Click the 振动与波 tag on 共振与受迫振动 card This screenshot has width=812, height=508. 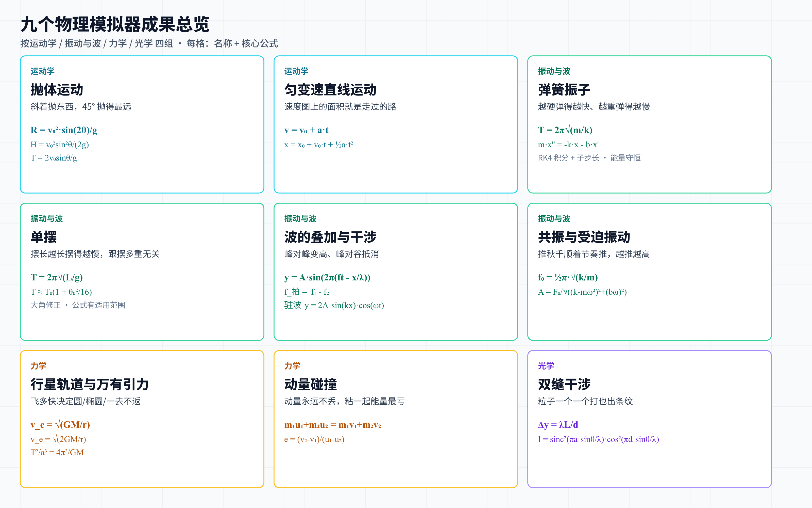coord(554,218)
